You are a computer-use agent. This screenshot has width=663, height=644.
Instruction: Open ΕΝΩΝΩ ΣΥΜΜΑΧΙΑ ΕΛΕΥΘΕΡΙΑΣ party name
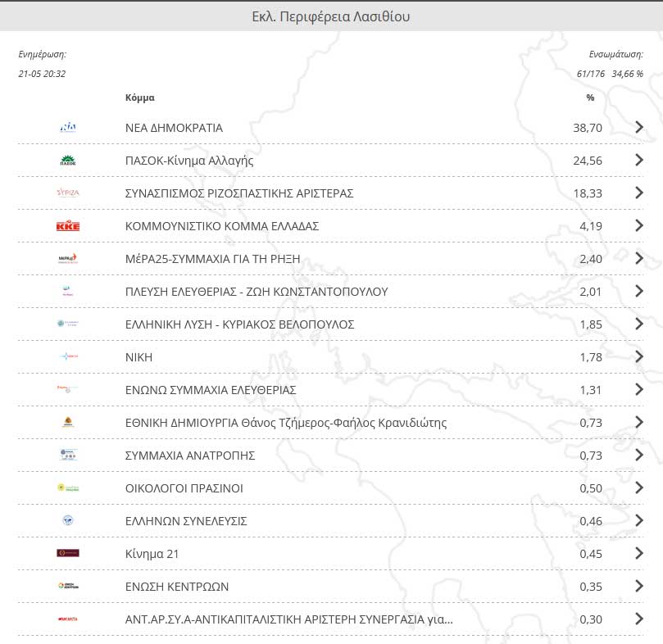coord(211,390)
